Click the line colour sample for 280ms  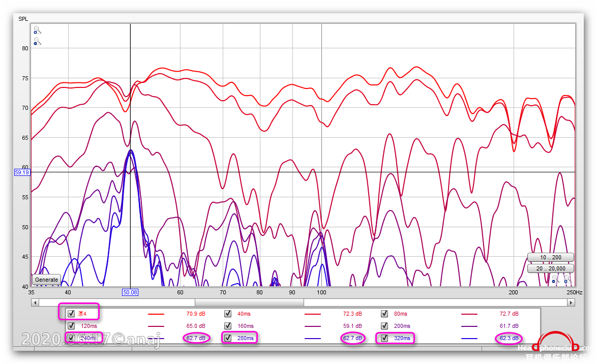tap(313, 339)
